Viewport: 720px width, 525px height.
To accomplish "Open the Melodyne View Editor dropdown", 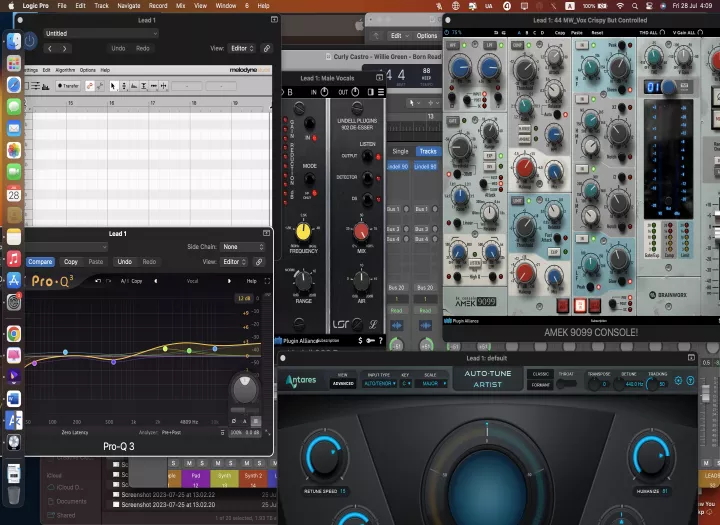I will 242,48.
